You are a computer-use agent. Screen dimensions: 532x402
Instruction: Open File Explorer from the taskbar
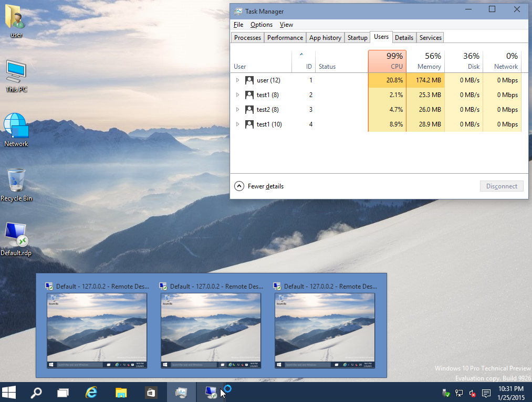click(121, 392)
